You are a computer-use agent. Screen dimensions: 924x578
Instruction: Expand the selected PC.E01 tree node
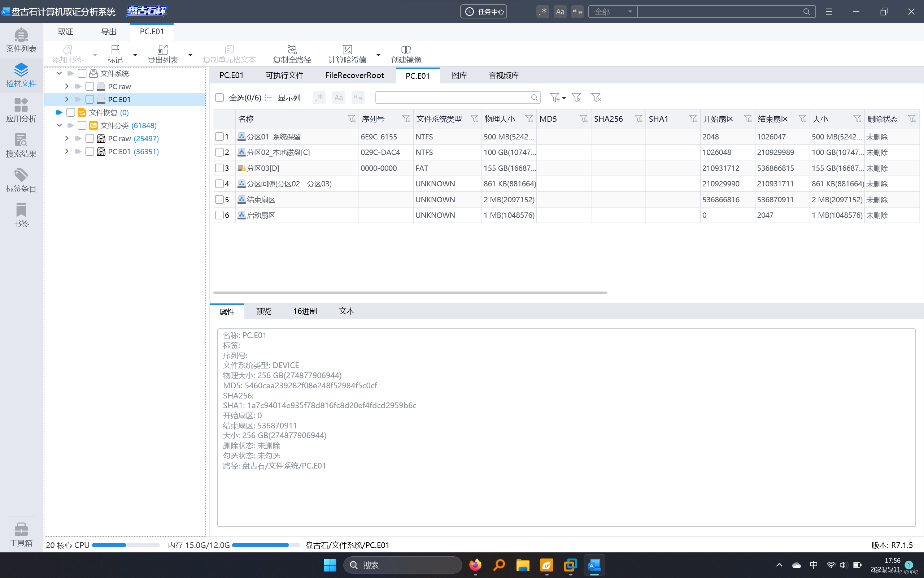(67, 99)
